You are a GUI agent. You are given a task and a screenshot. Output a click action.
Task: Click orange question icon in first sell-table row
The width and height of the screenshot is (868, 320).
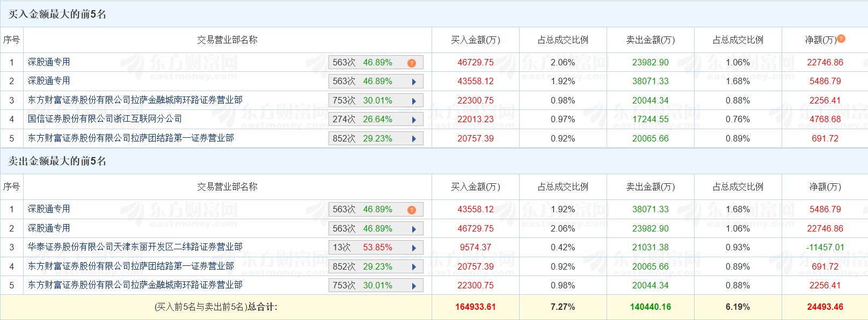pyautogui.click(x=412, y=210)
